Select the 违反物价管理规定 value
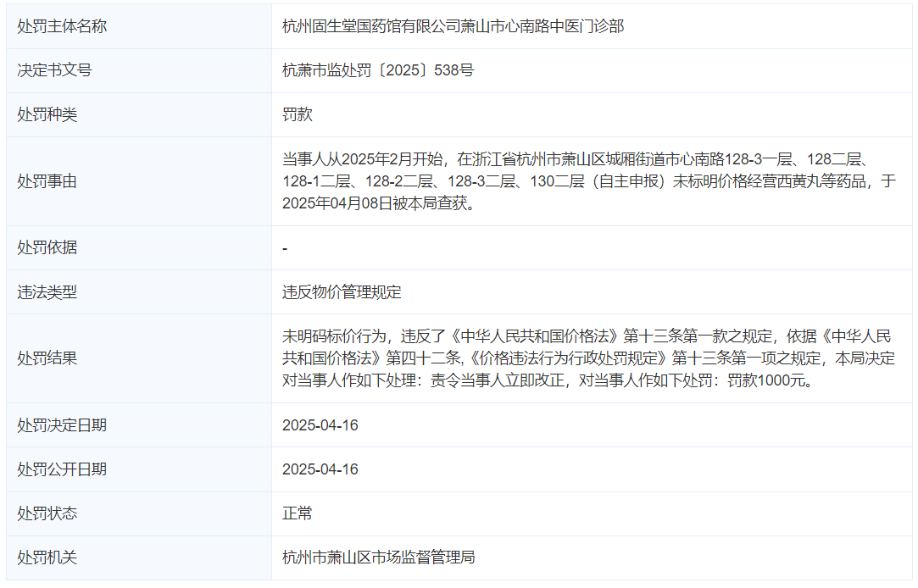Image resolution: width=918 pixels, height=588 pixels. click(x=342, y=292)
